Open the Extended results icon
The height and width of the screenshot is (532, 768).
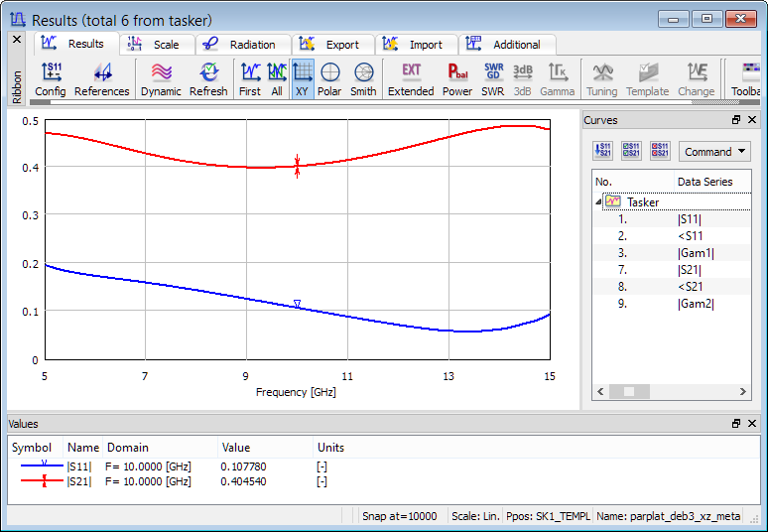click(x=411, y=78)
